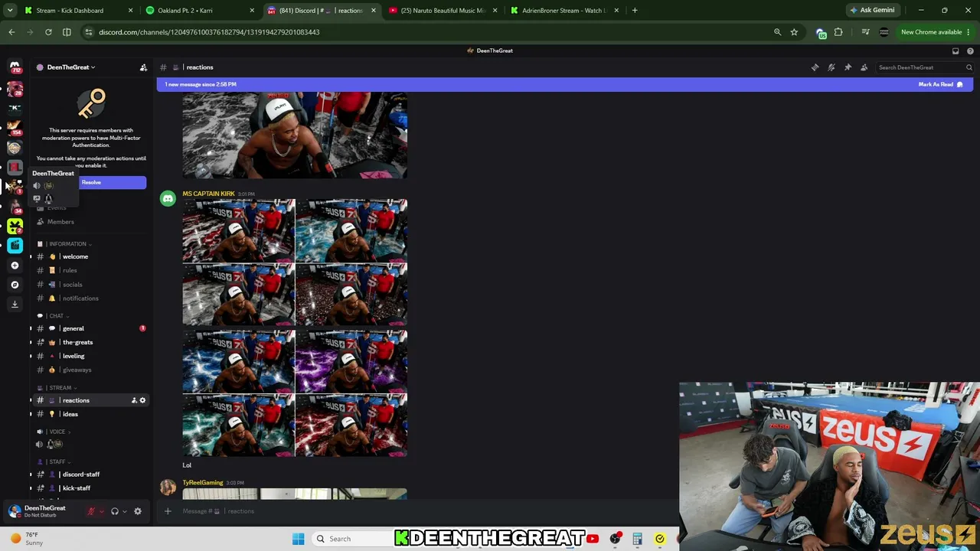The height and width of the screenshot is (551, 980).
Task: Open the giveaways channel
Action: 90,370
